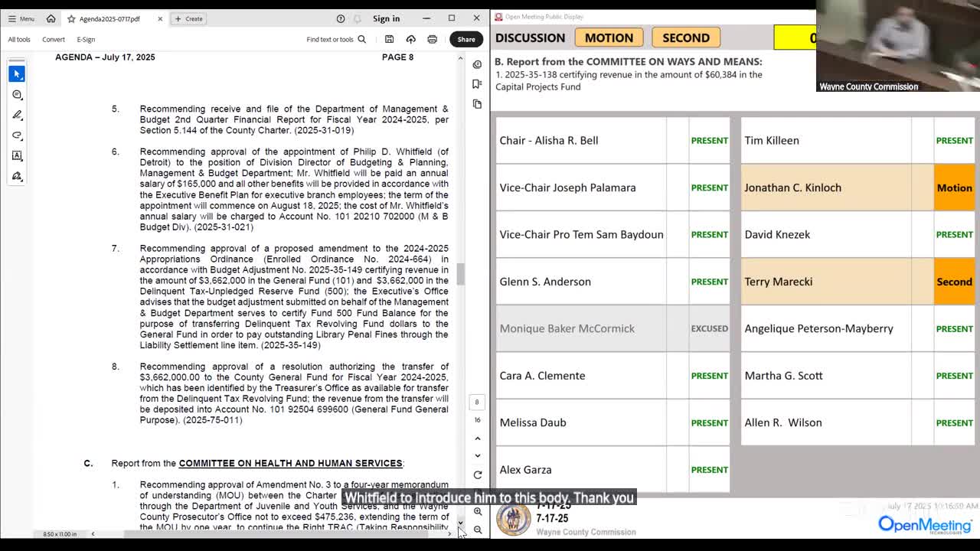Click the PDF vertical scrollbar thumb
Image resolution: width=980 pixels, height=551 pixels.
(460, 274)
